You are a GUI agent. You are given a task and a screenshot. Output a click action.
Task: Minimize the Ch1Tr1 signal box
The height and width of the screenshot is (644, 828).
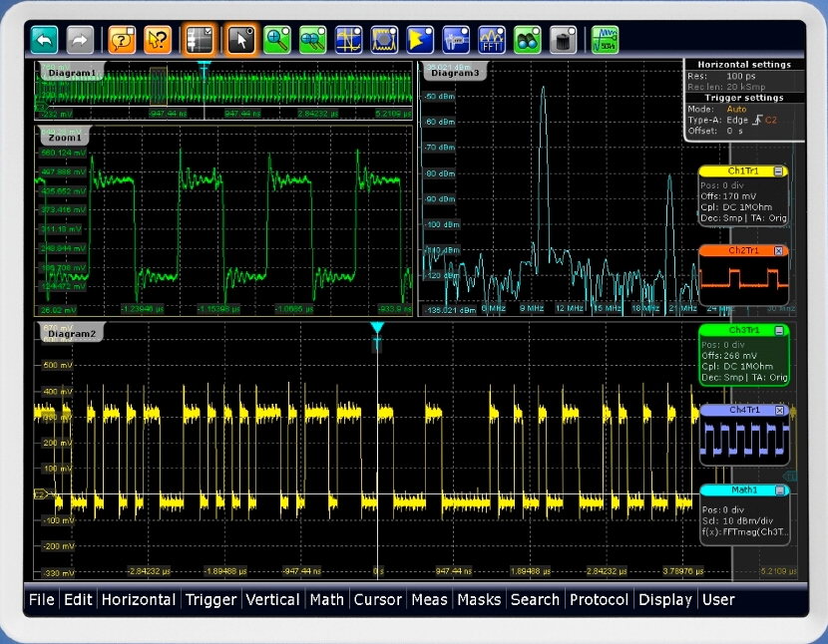(x=779, y=171)
